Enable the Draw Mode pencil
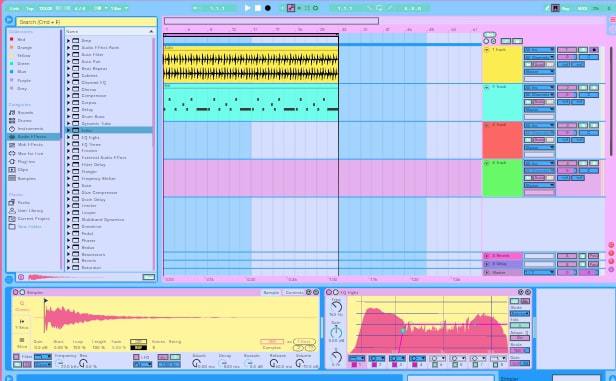Screen dimensions: 616x381 (x=548, y=8)
